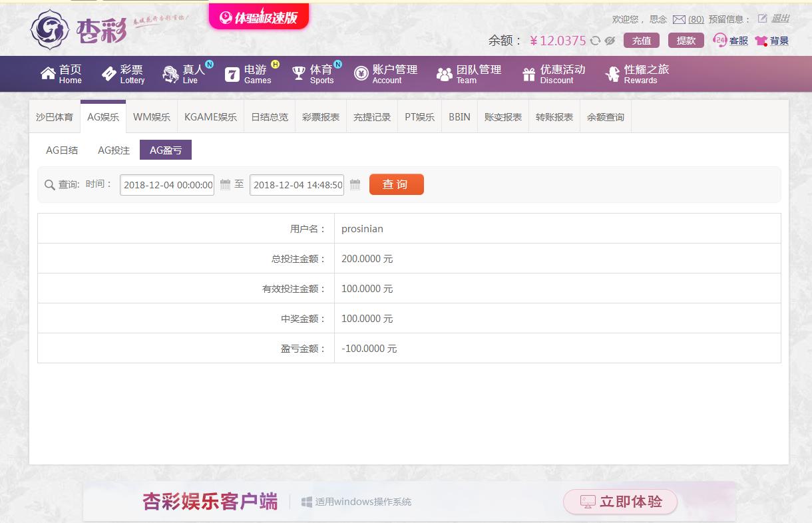Click the 体验极速版 banner button
812x523 pixels.
point(259,17)
